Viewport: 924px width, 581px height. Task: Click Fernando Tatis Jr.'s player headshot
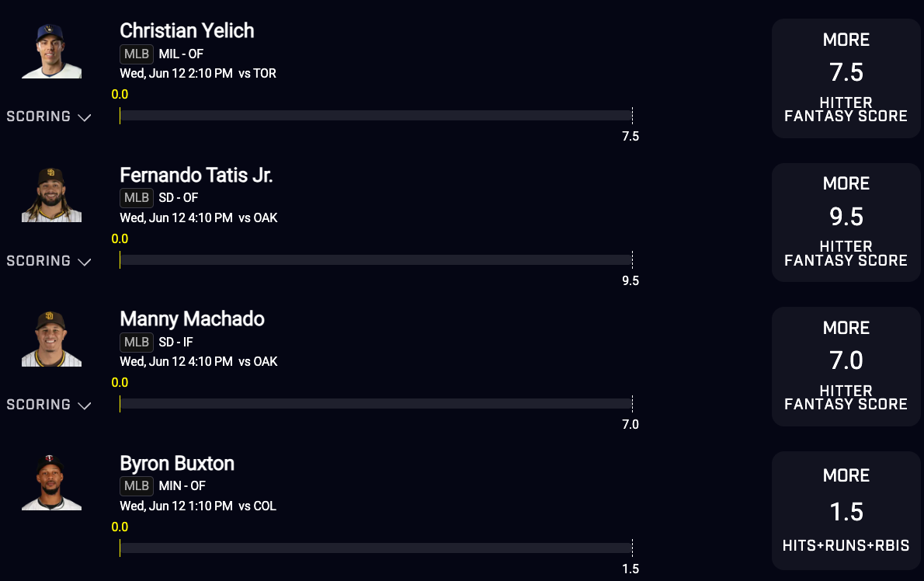(51, 194)
